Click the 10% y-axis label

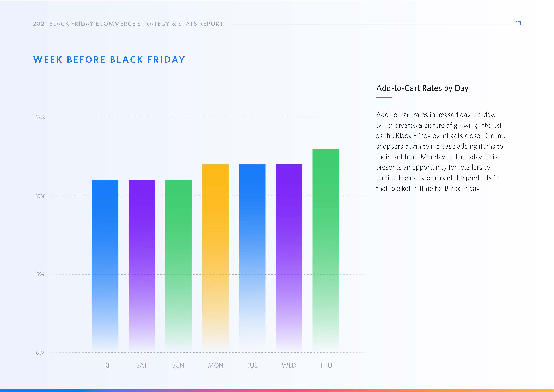click(40, 196)
